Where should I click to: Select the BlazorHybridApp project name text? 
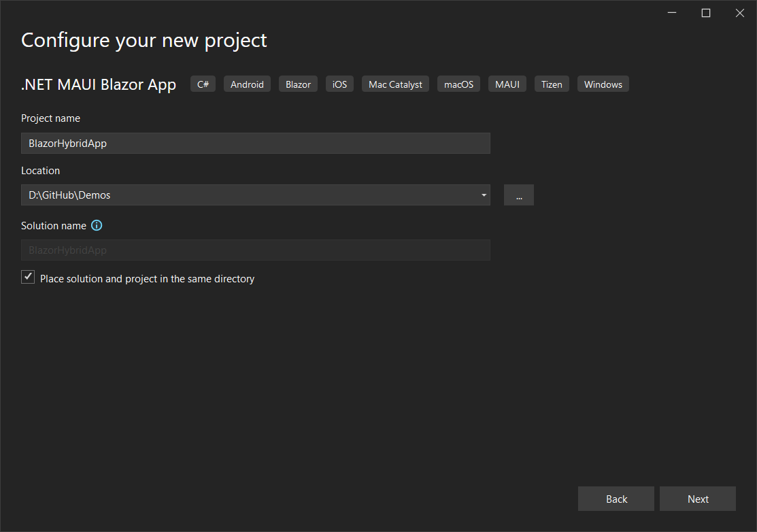click(x=67, y=143)
